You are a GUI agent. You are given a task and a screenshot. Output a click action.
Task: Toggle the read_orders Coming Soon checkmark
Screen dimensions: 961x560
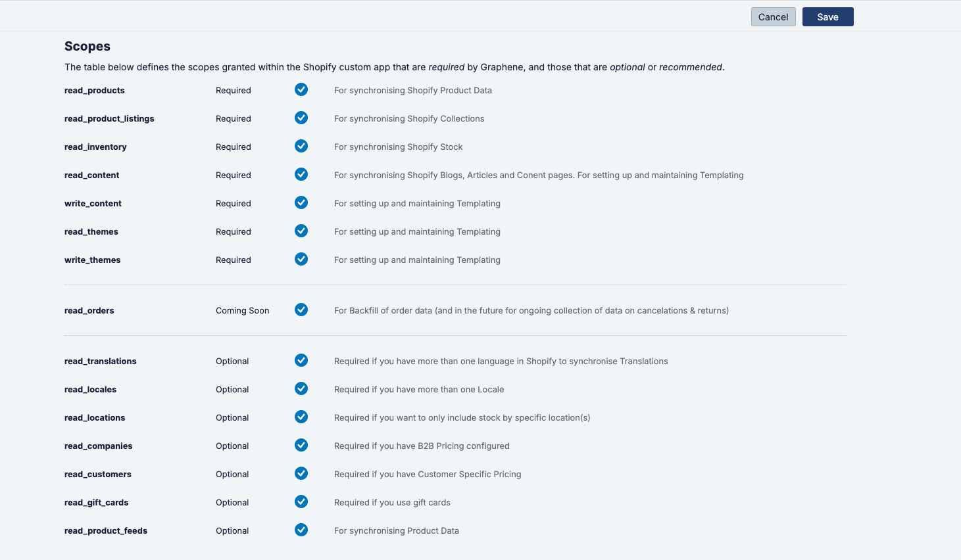(x=301, y=310)
